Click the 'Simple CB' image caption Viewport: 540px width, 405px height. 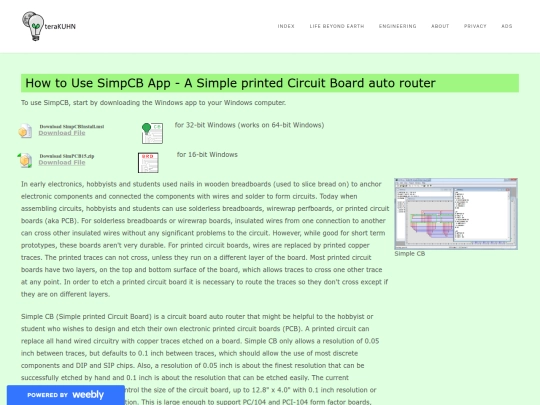coord(410,253)
